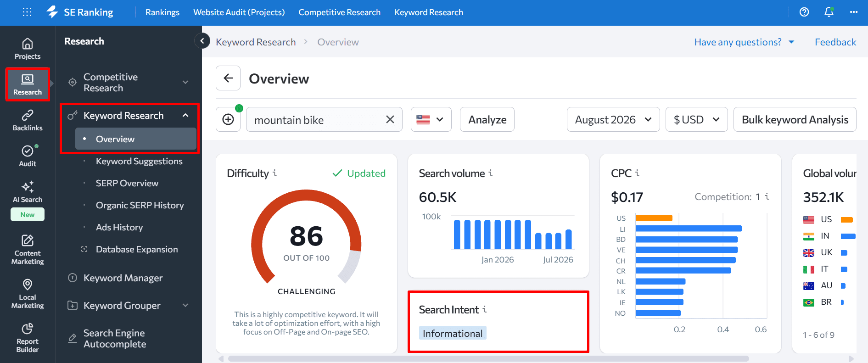The image size is (868, 363).
Task: Click the New badge under AI Search
Action: point(28,214)
